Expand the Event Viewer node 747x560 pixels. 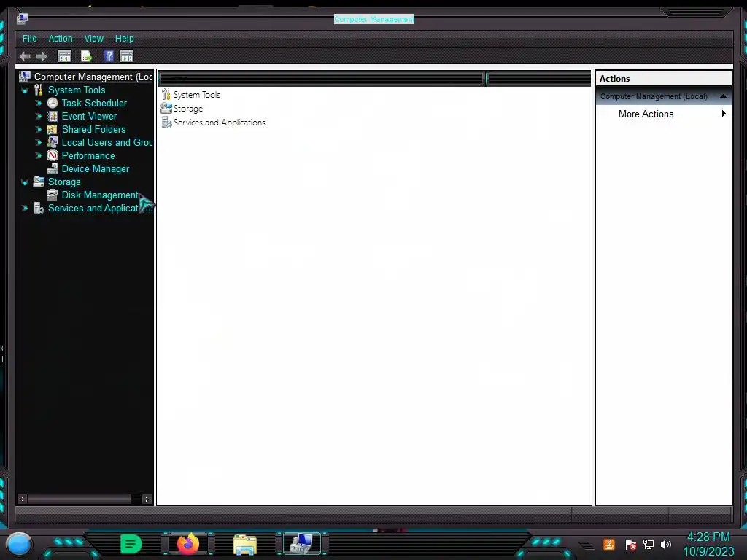tap(39, 116)
